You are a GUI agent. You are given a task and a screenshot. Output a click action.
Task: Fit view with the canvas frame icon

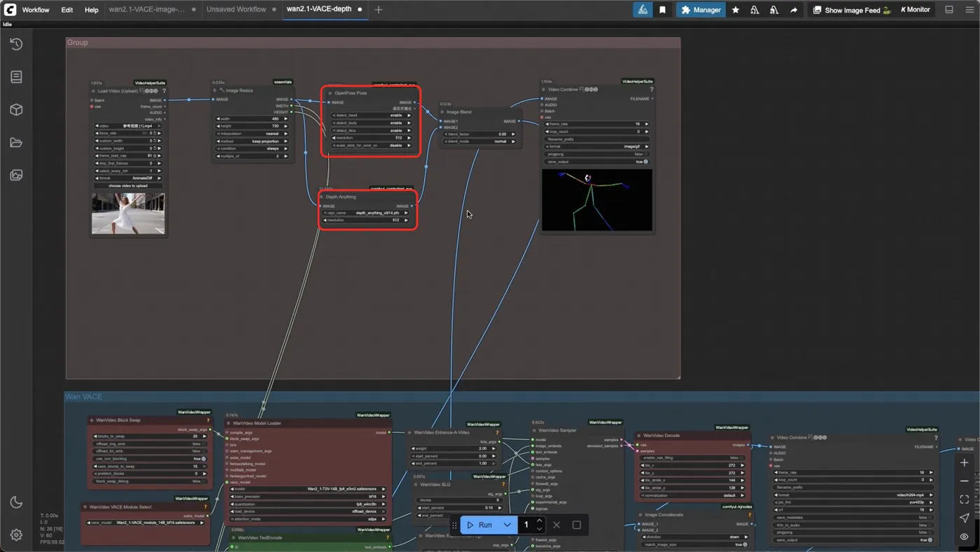[964, 499]
